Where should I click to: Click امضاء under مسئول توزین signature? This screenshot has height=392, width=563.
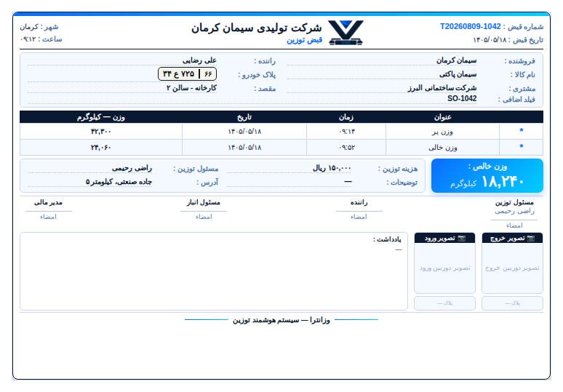514,225
